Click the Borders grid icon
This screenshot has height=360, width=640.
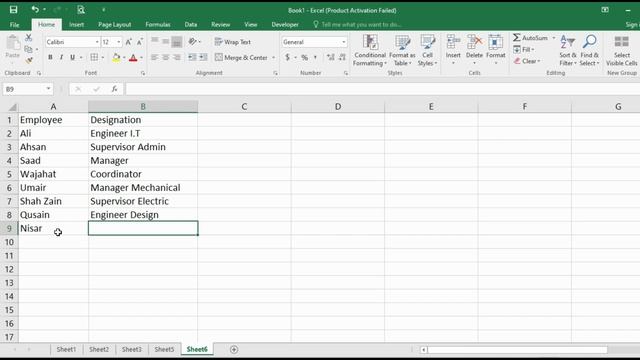point(94,58)
